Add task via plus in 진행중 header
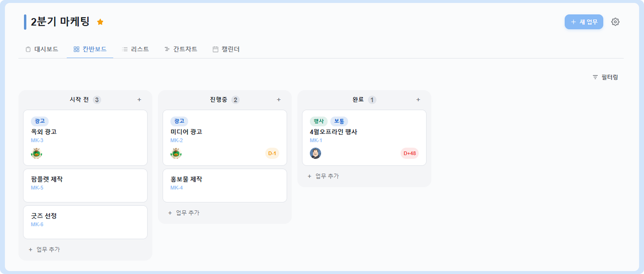The width and height of the screenshot is (644, 274). tap(279, 100)
